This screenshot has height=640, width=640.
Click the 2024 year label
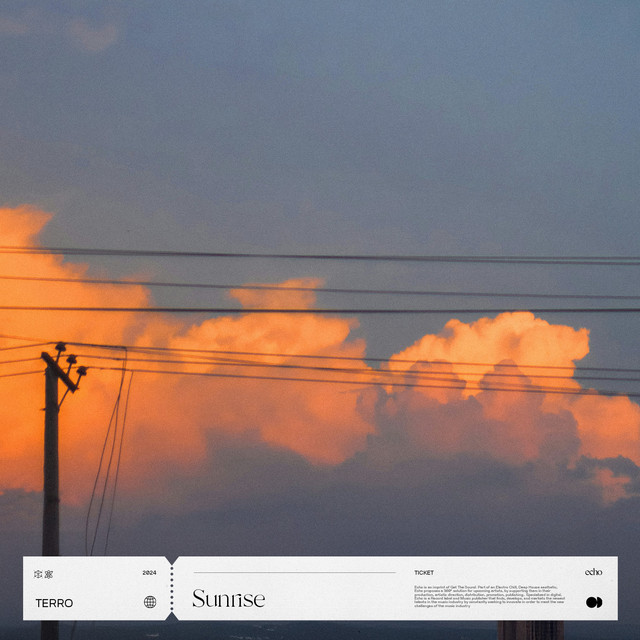click(x=150, y=573)
